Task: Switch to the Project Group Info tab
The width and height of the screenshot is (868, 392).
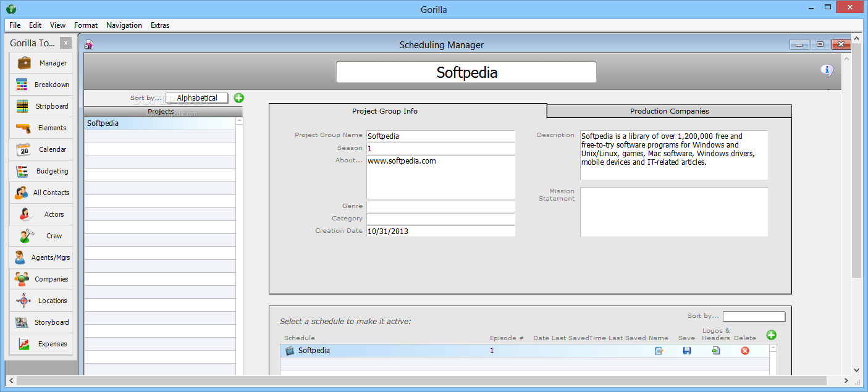Action: [x=385, y=111]
